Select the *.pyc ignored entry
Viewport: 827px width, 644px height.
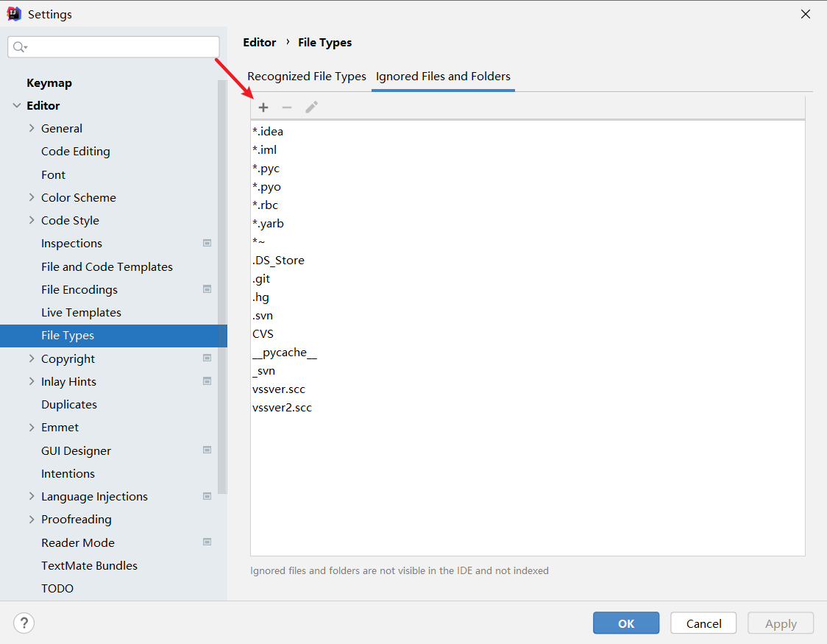click(266, 169)
